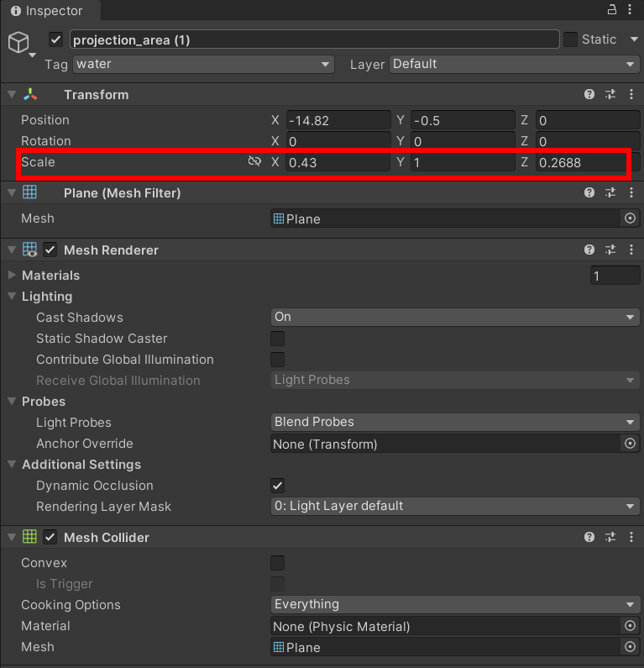
Task: Enable Contribute Global Illumination checkbox
Action: click(x=278, y=359)
